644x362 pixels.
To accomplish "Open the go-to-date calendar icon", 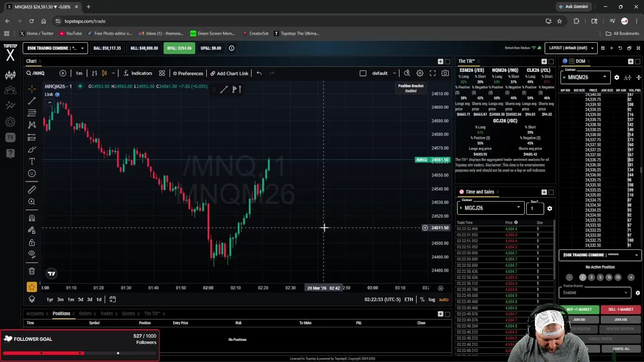I will coord(113,300).
